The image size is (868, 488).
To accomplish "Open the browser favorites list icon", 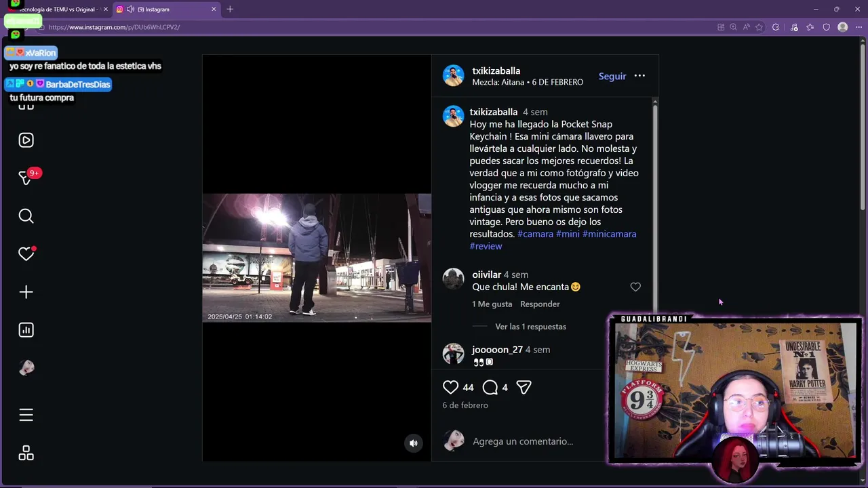I will [810, 27].
